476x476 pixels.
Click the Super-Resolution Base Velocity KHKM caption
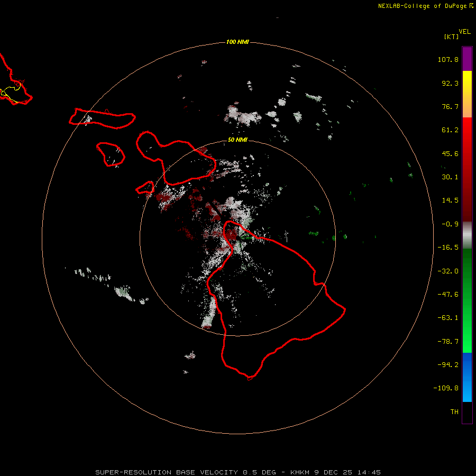click(x=238, y=472)
